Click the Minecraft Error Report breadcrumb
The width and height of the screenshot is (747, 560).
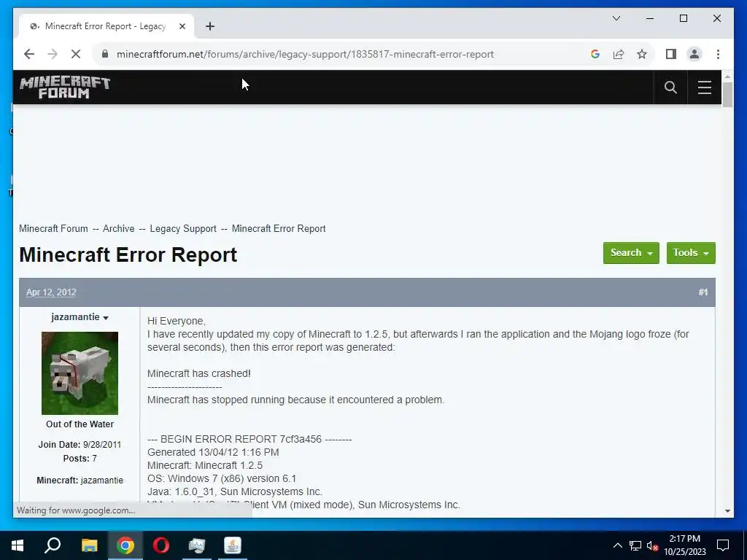(279, 228)
